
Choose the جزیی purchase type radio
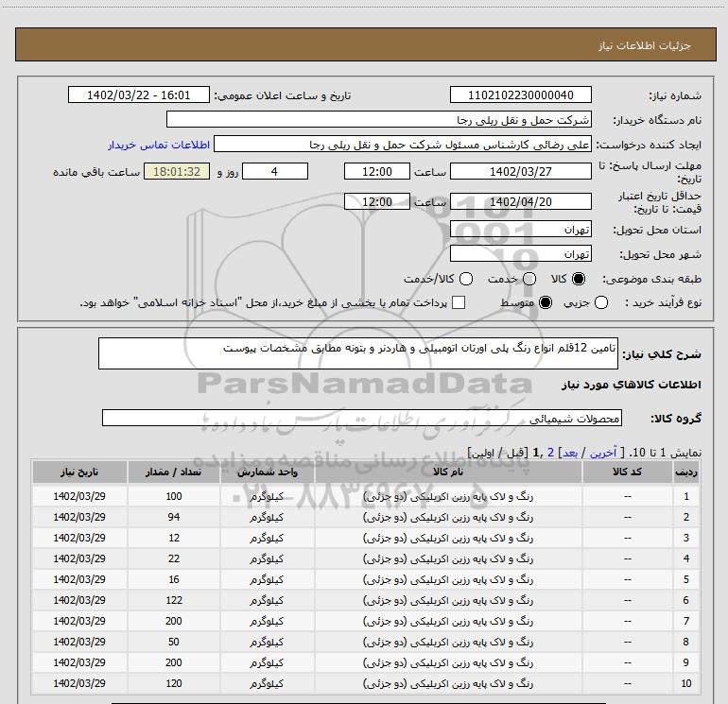(x=601, y=302)
